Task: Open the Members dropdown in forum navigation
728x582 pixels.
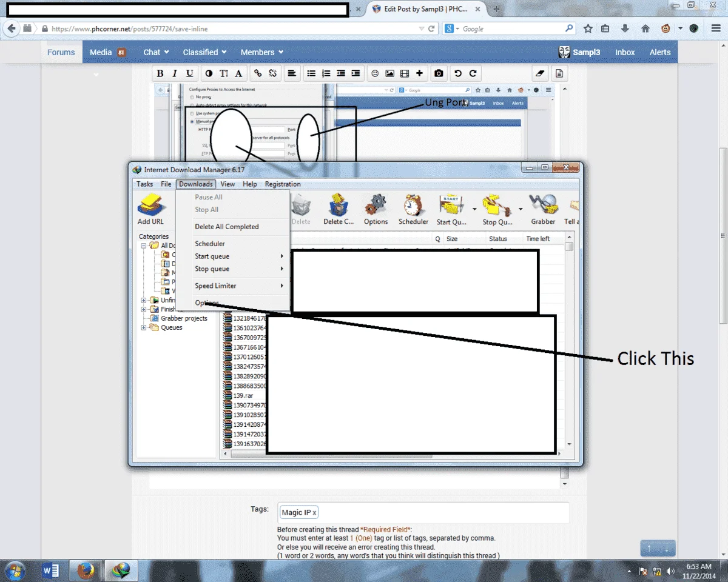Action: coord(261,52)
